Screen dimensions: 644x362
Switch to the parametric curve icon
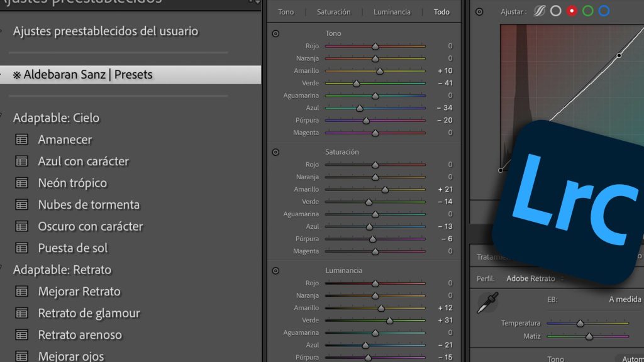coord(539,11)
